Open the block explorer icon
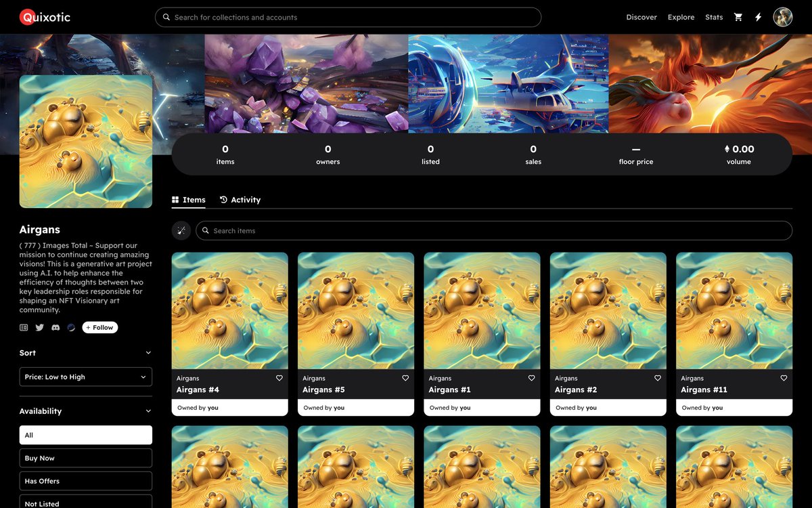The height and width of the screenshot is (508, 812). tap(71, 327)
